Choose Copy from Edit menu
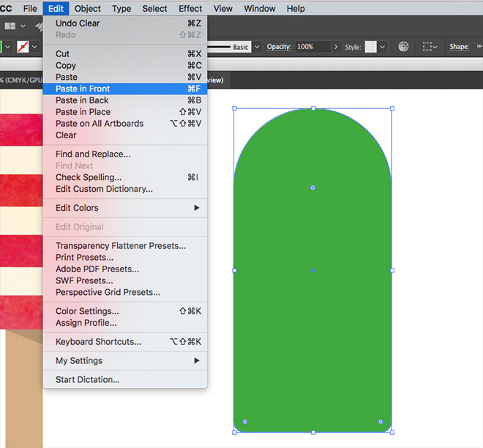 pos(125,65)
